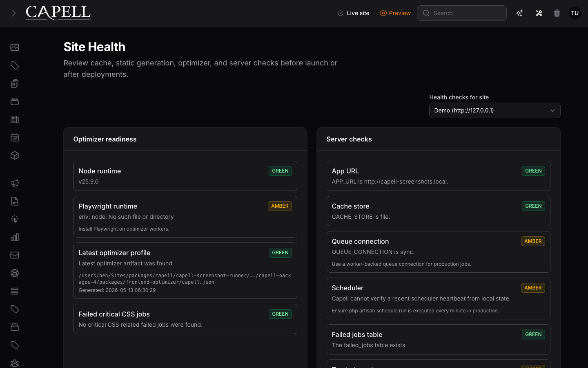
Task: Click the sparkles AI icon in header
Action: coord(519,13)
